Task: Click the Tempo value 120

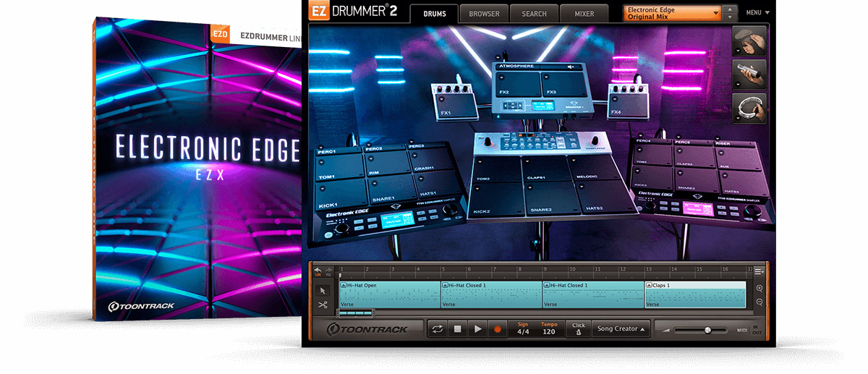Action: tap(548, 332)
